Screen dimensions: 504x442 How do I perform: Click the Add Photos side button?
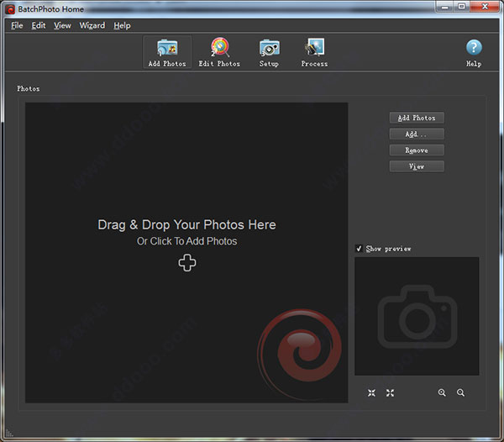pyautogui.click(x=417, y=118)
